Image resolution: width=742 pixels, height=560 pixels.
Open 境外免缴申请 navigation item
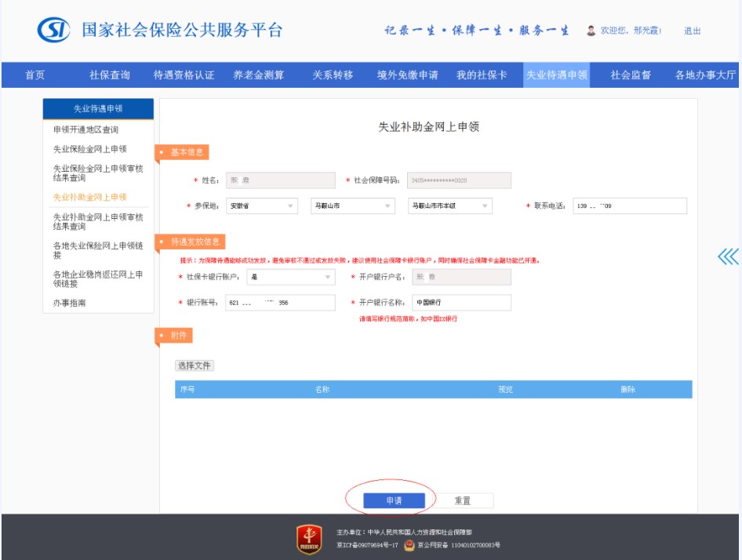click(407, 75)
